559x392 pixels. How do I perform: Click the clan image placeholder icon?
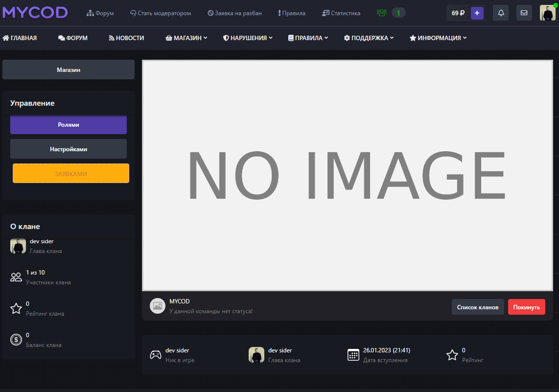157,306
